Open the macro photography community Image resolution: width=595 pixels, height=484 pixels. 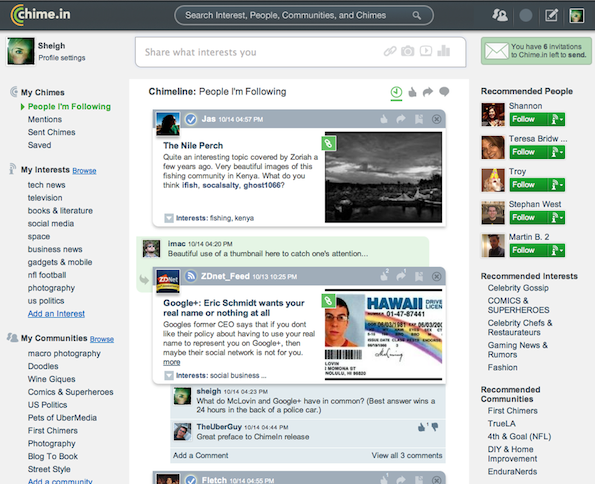[64, 353]
